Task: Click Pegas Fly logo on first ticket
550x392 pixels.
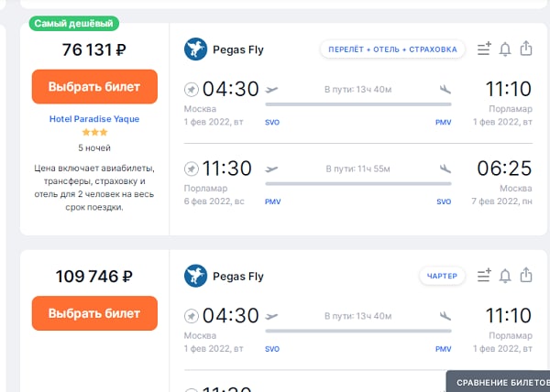Action: pos(195,49)
